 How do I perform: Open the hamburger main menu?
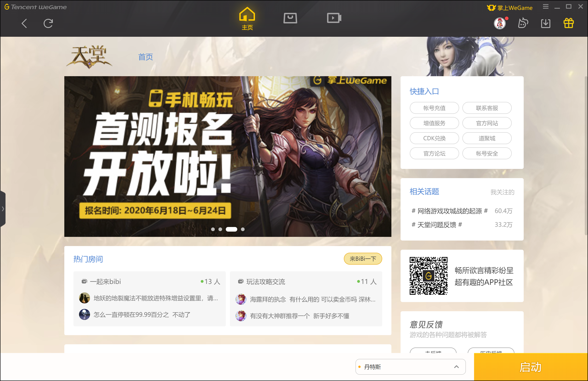[x=546, y=7]
